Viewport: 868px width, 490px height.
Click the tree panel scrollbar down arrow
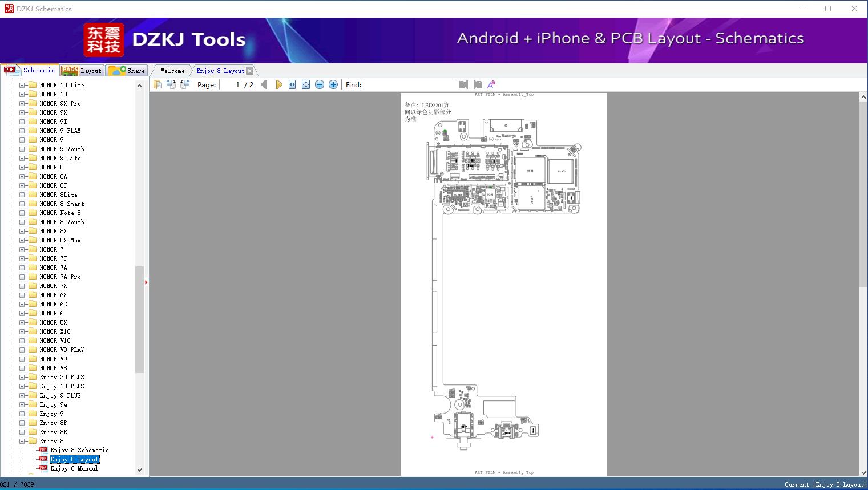click(x=139, y=470)
